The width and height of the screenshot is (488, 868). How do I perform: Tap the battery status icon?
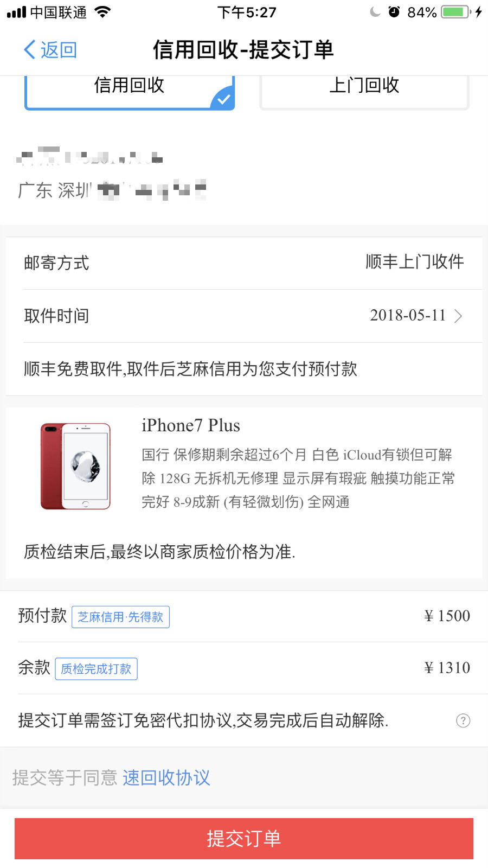tap(455, 12)
